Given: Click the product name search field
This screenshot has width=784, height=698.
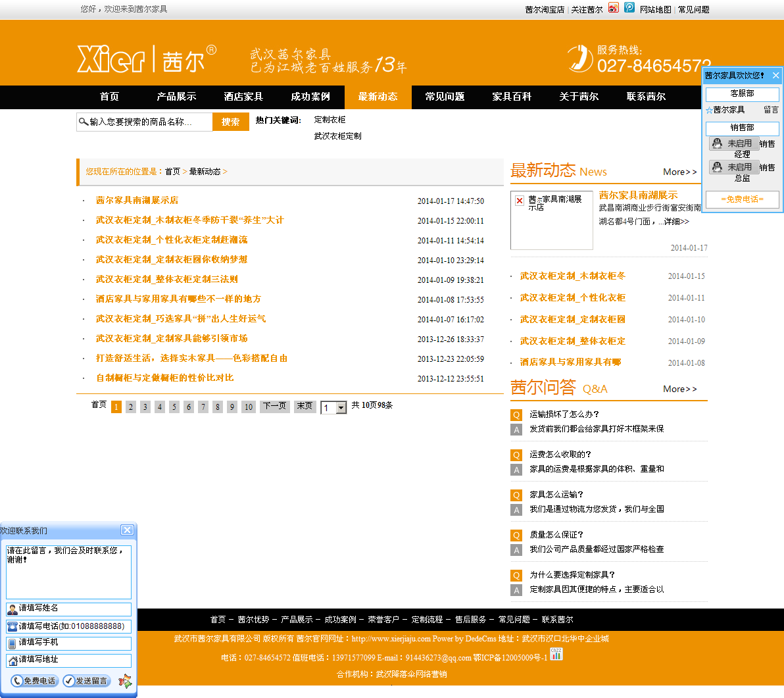Looking at the screenshot, I should [150, 122].
